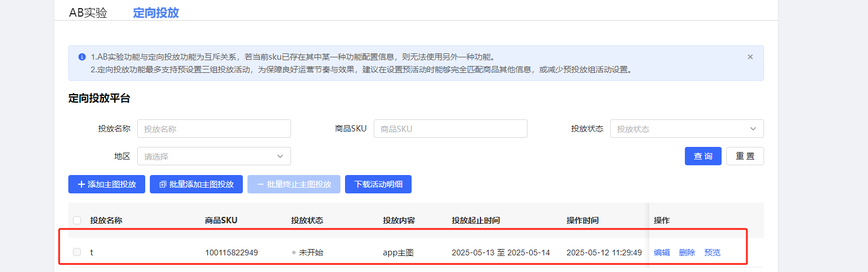This screenshot has width=868, height=272.
Task: Check the checkbox for row t
Action: 77,252
